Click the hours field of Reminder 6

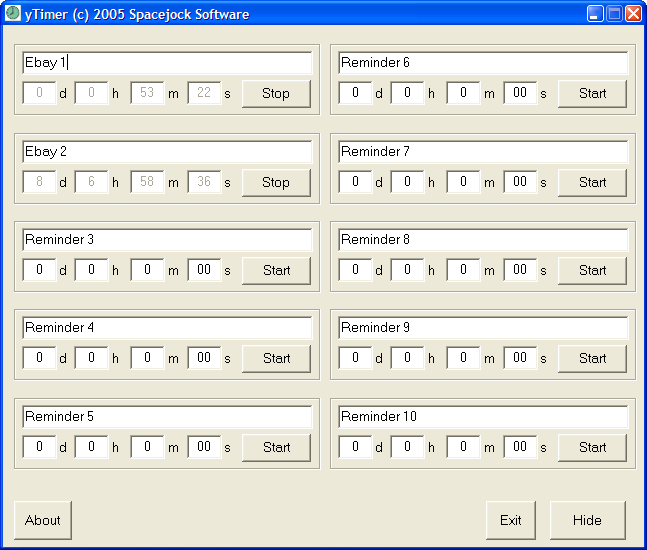coord(407,93)
